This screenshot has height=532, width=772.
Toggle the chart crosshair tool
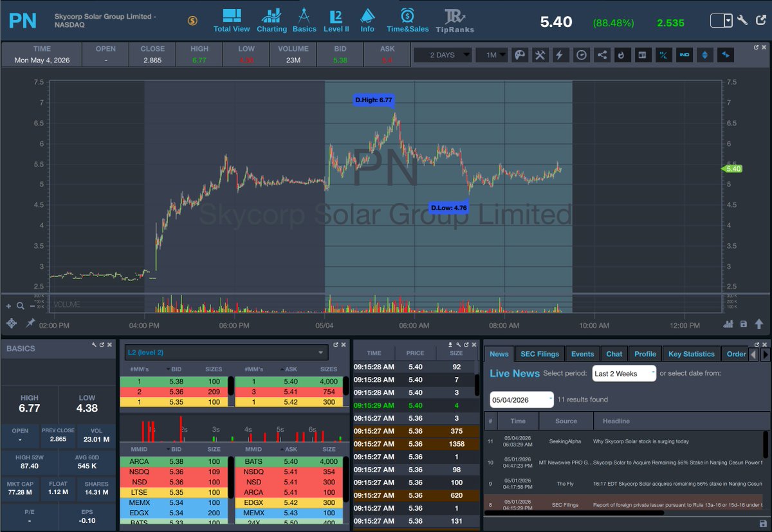(11, 323)
